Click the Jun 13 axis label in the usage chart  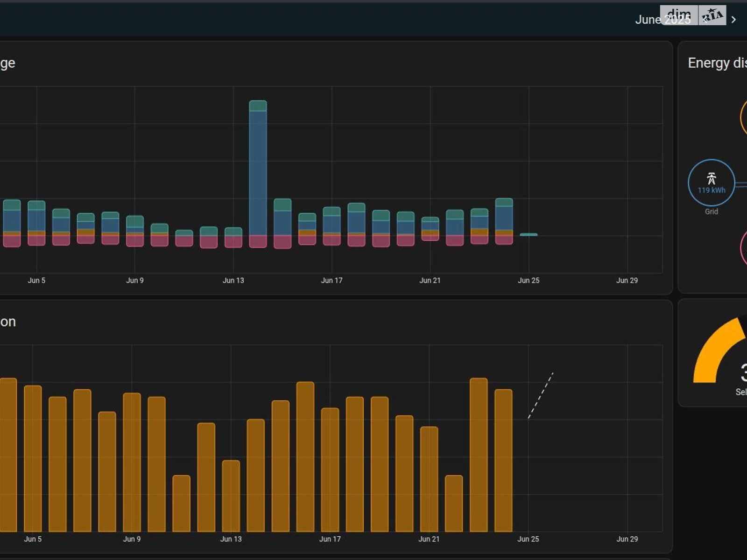click(x=233, y=280)
